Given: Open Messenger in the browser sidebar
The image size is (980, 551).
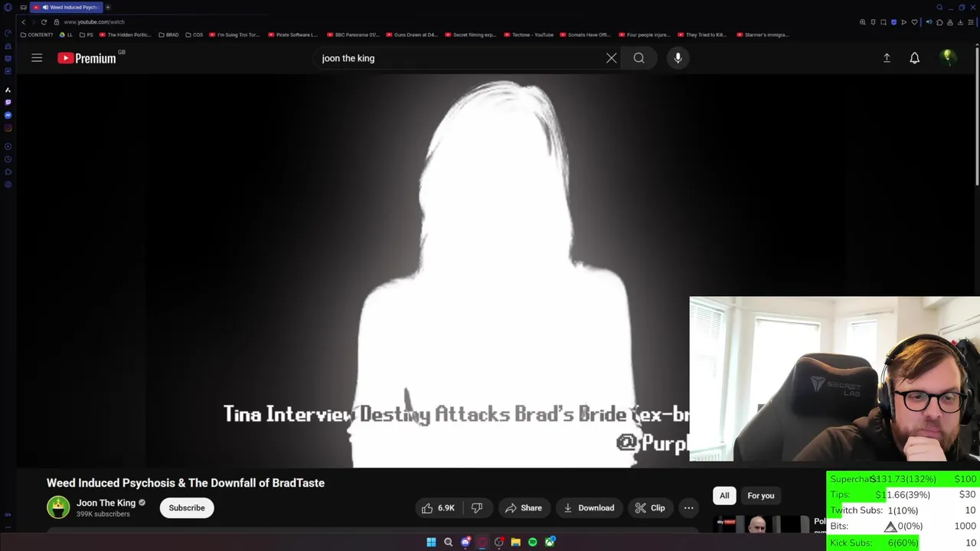Looking at the screenshot, I should pos(8,115).
